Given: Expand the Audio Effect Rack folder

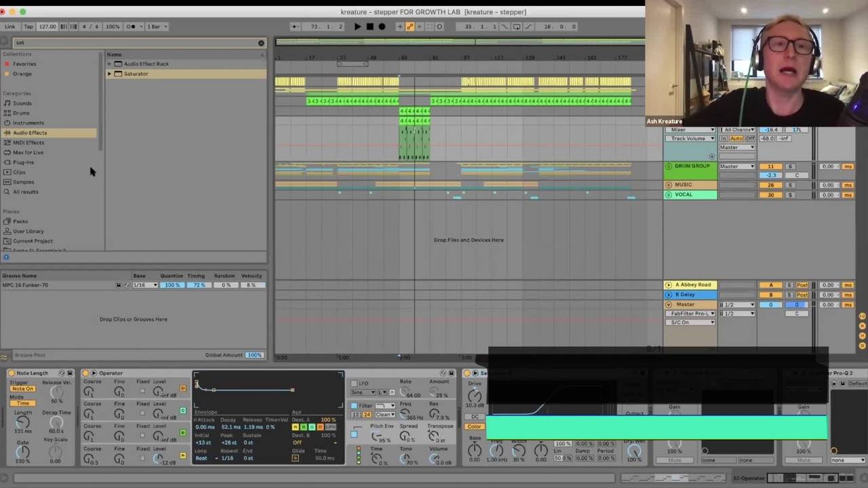Looking at the screenshot, I should (109, 64).
